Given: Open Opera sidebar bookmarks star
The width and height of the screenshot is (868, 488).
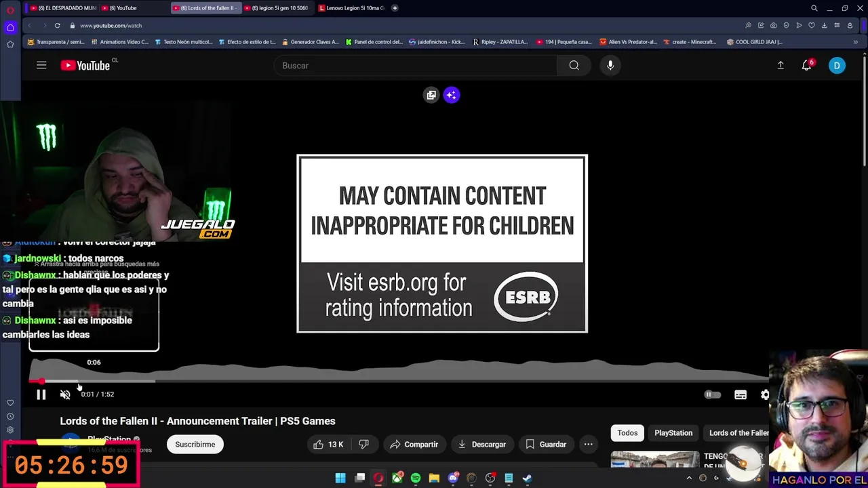Looking at the screenshot, I should (10, 44).
